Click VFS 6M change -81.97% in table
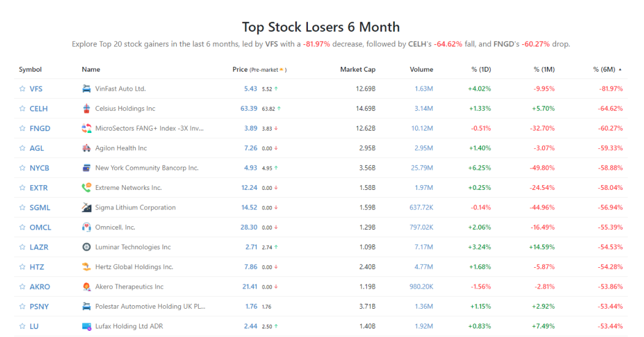This screenshot has height=337, width=644. click(x=610, y=89)
